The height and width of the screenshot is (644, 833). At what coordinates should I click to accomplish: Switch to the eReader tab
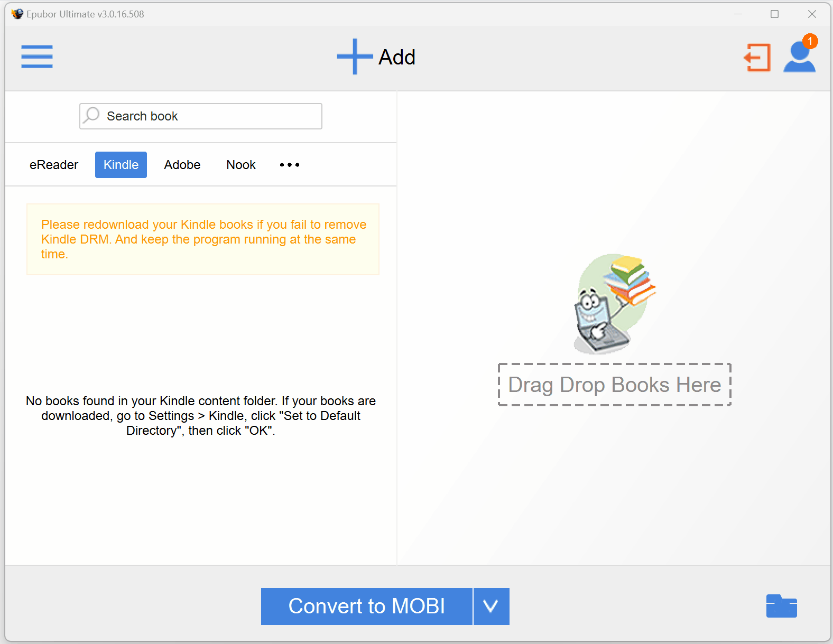point(54,165)
